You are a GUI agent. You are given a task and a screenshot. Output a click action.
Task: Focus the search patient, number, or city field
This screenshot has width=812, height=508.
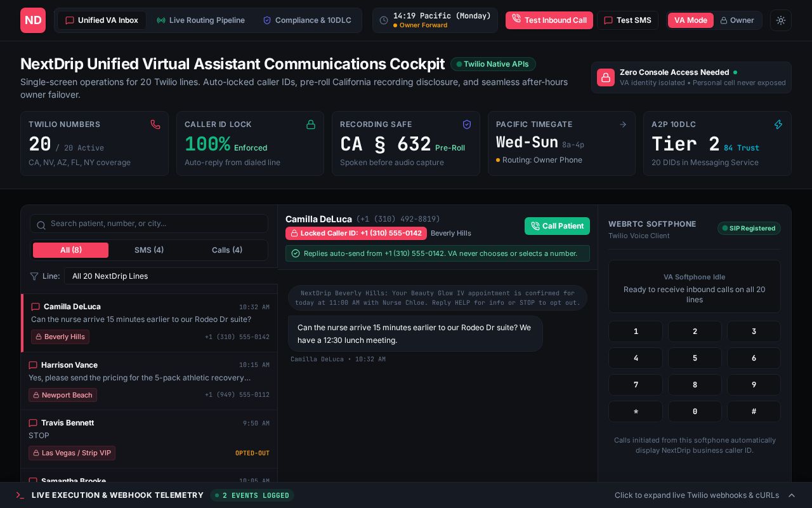click(149, 224)
